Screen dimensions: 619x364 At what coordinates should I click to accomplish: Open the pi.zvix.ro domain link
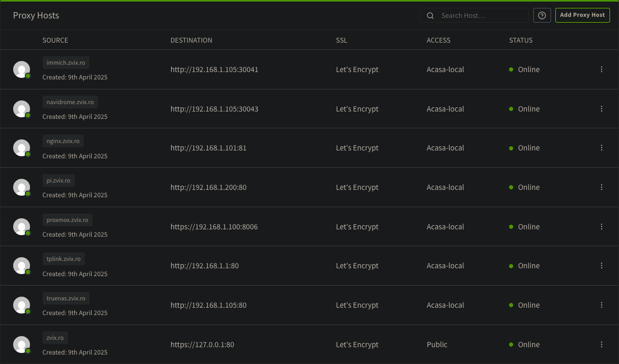[58, 180]
